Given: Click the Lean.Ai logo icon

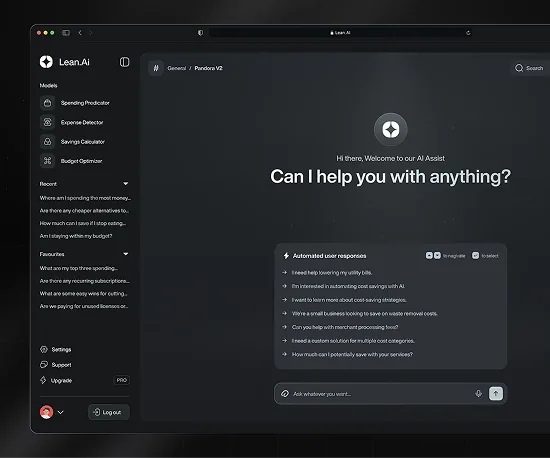Looking at the screenshot, I should pyautogui.click(x=46, y=62).
